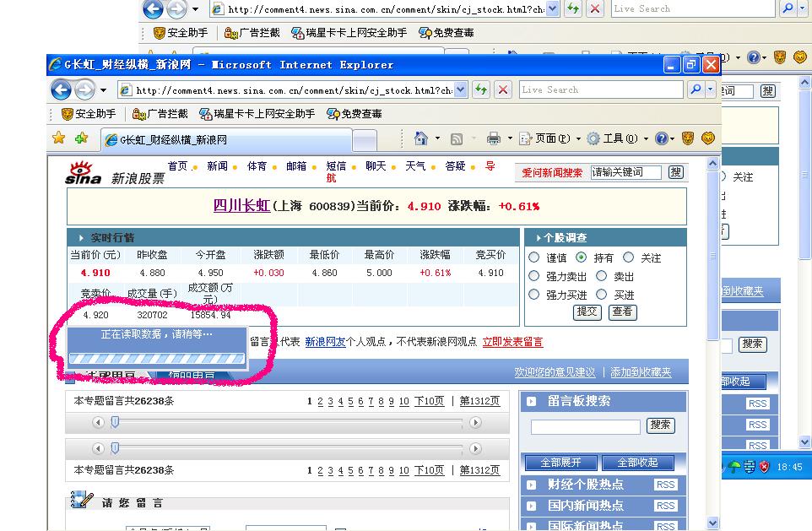Select the 卖出 radio option

click(x=601, y=276)
